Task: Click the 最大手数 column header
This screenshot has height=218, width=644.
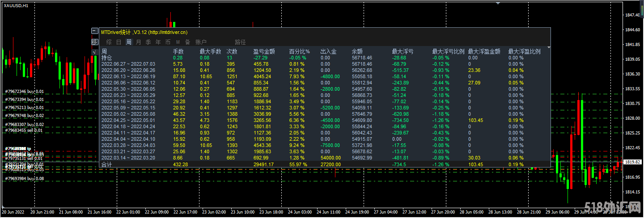Action: pyautogui.click(x=211, y=51)
